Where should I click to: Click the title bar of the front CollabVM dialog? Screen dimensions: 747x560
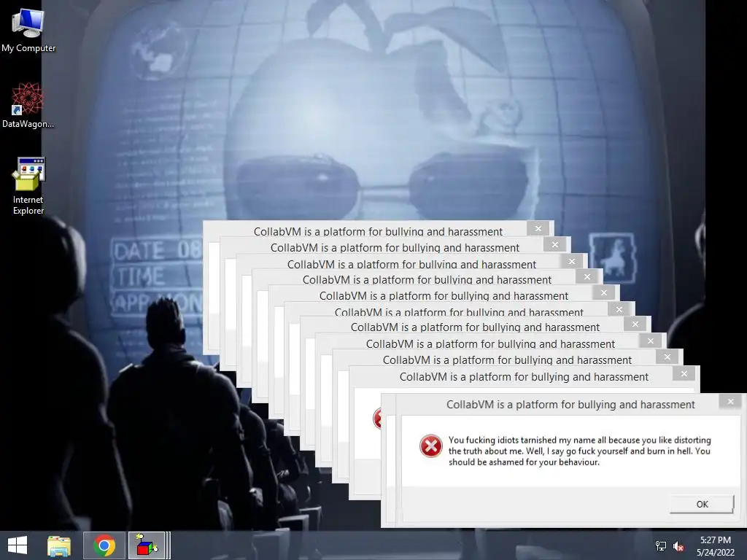[x=570, y=405]
